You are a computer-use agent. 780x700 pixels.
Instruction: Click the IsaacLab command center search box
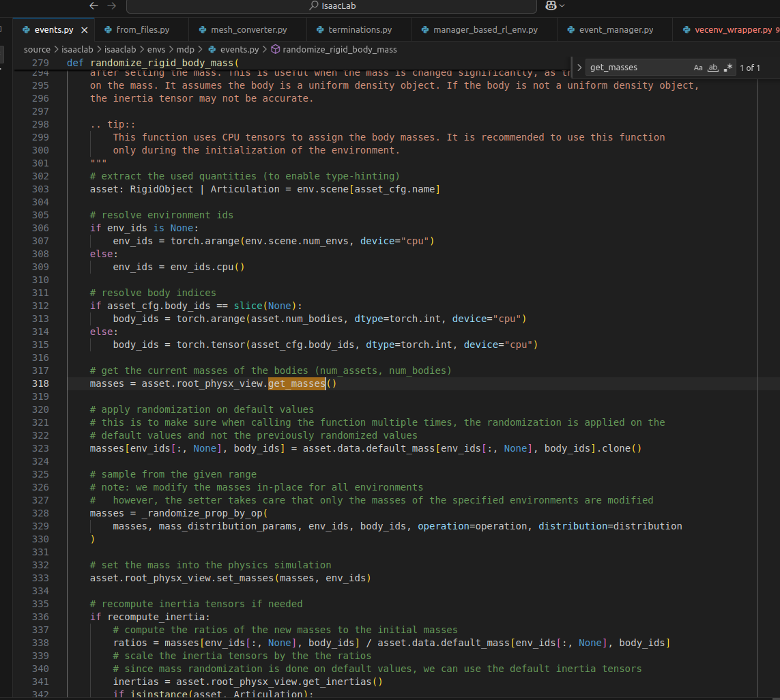pyautogui.click(x=331, y=6)
